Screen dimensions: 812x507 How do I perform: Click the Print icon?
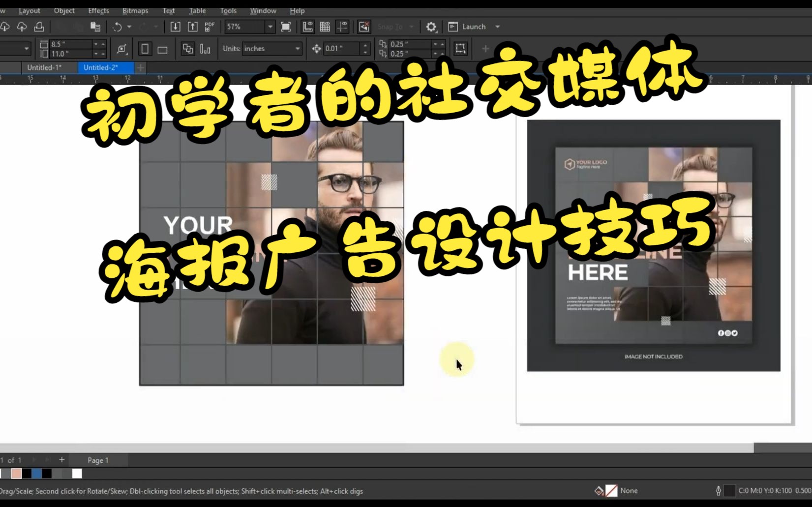[39, 27]
